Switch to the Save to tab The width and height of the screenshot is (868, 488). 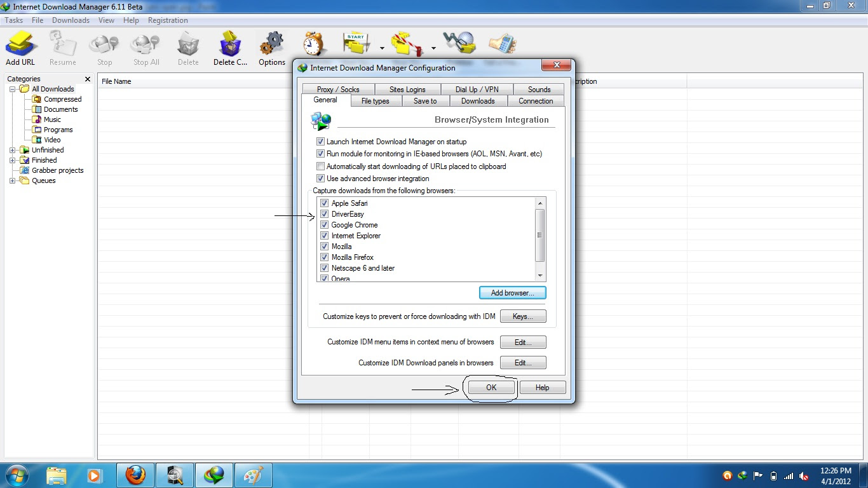click(425, 101)
